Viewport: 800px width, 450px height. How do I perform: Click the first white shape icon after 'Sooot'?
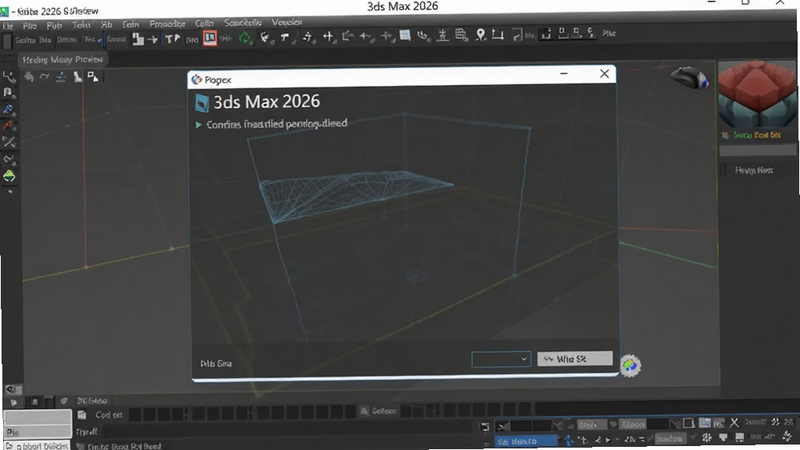pos(138,39)
